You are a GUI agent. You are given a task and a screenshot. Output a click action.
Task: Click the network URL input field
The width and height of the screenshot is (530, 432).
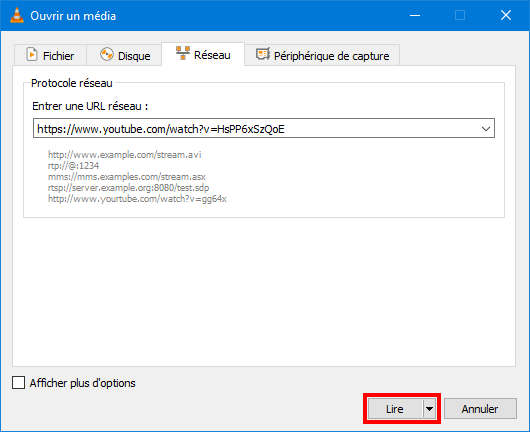pyautogui.click(x=264, y=128)
